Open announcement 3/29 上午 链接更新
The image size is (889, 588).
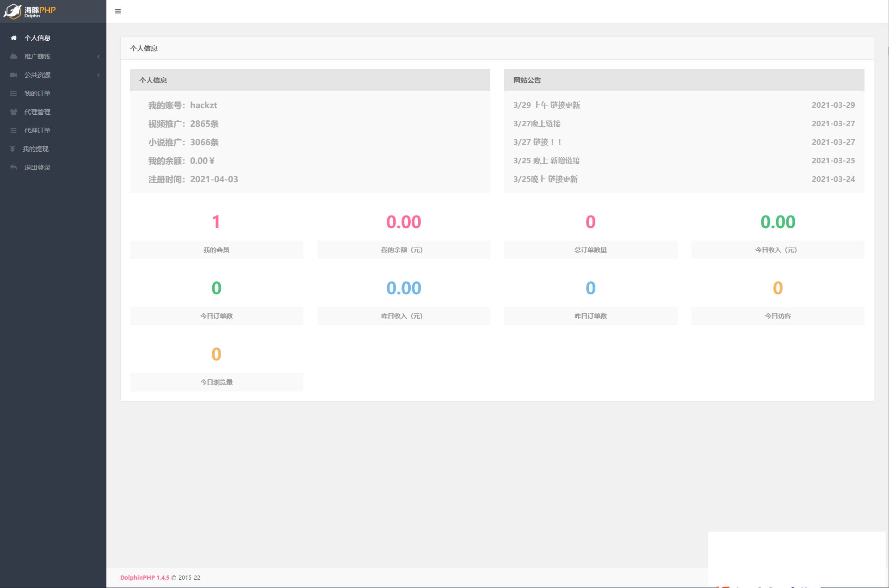pyautogui.click(x=546, y=105)
